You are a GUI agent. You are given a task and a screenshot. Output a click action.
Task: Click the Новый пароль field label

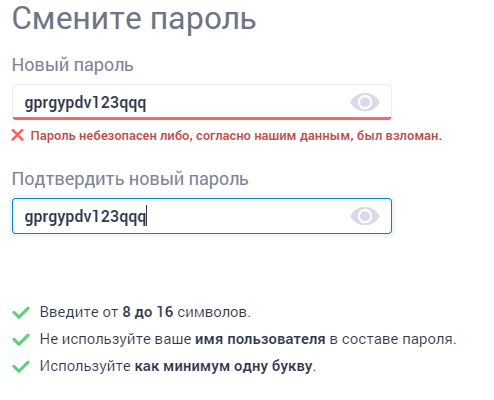coord(73,65)
